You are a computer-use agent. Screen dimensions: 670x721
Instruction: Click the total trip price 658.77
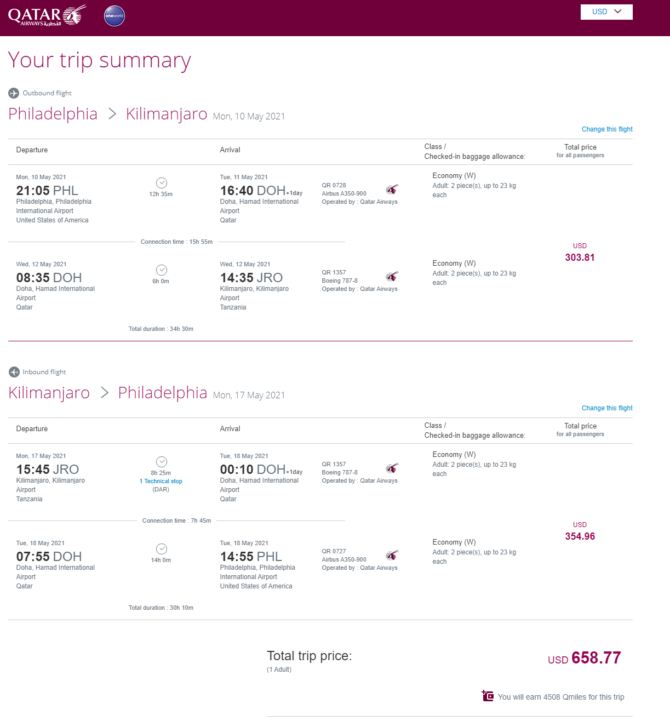596,658
